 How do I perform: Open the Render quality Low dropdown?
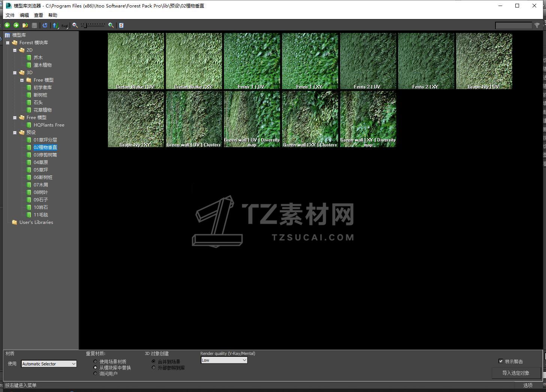[x=224, y=360]
